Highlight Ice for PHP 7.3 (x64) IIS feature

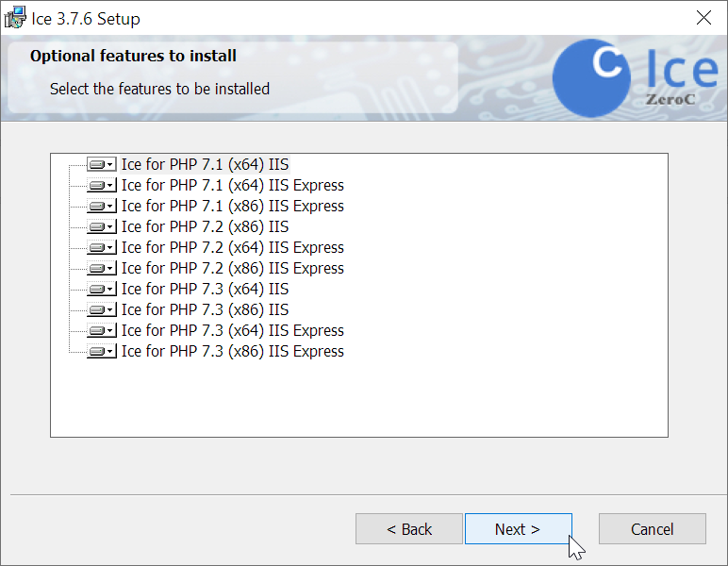tap(205, 289)
